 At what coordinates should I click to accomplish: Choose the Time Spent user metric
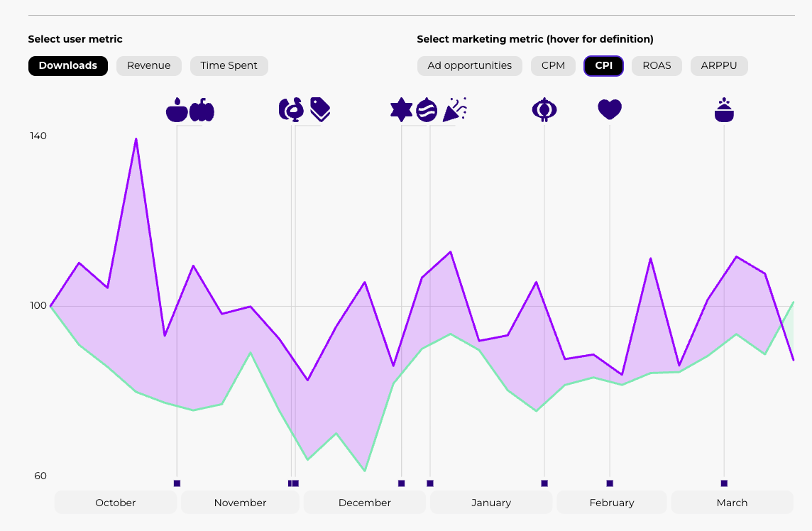(229, 65)
